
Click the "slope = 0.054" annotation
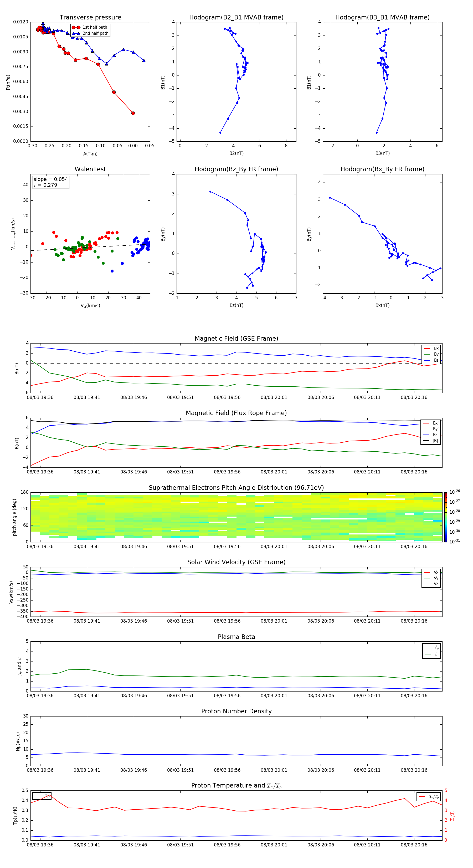[x=50, y=179]
